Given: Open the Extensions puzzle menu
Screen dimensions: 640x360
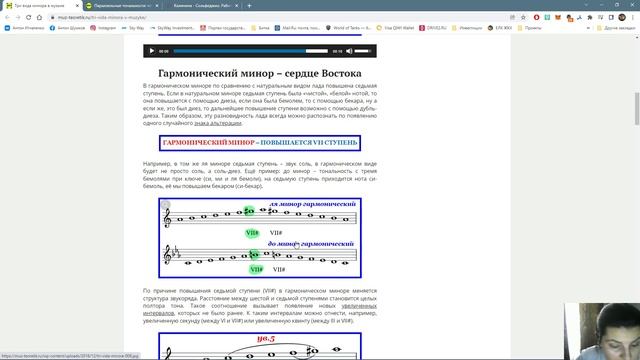Looking at the screenshot, I should point(590,18).
